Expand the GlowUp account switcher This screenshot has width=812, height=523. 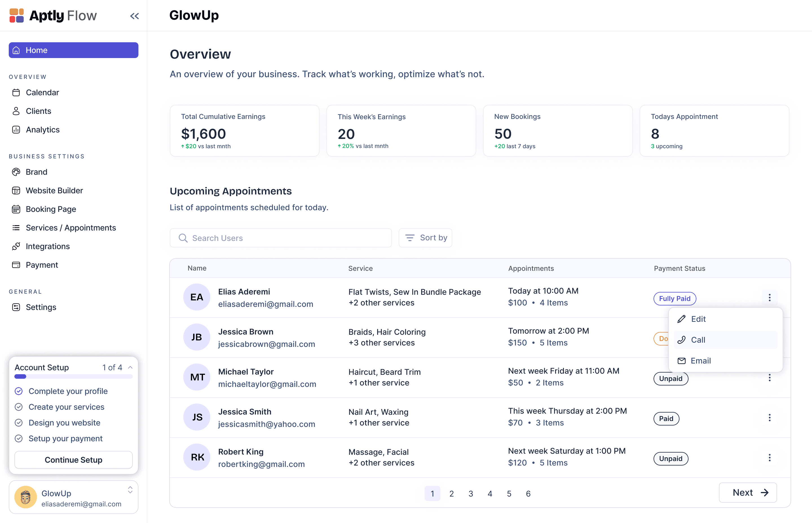tap(130, 490)
